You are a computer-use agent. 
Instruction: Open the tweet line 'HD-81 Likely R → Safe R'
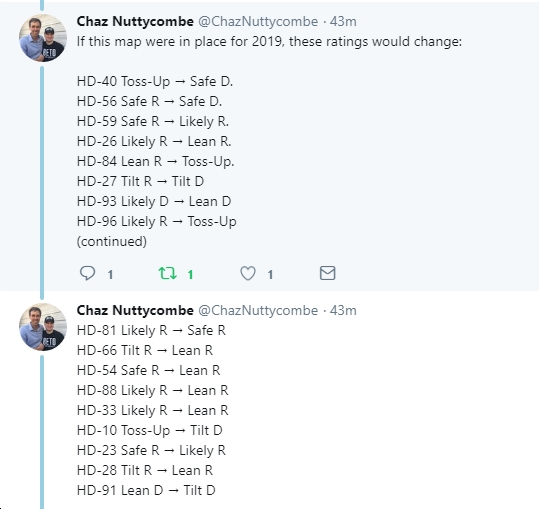(x=151, y=331)
